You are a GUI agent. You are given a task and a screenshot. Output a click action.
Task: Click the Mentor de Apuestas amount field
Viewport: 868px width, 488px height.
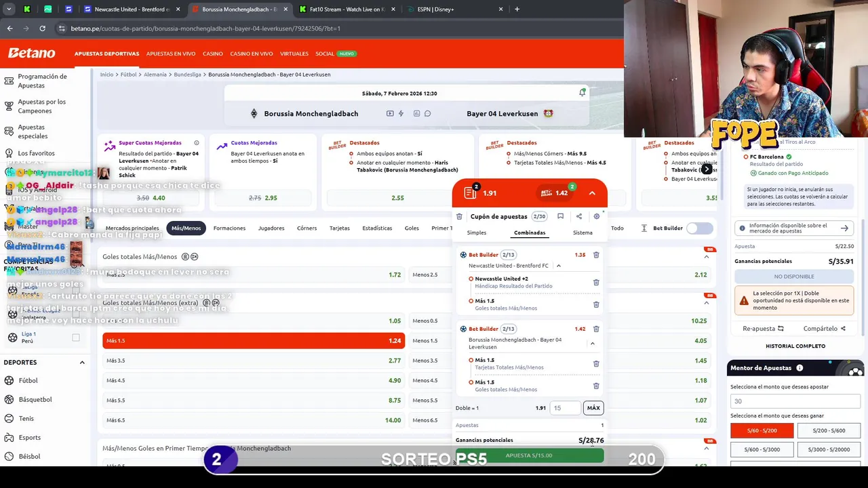[795, 401]
